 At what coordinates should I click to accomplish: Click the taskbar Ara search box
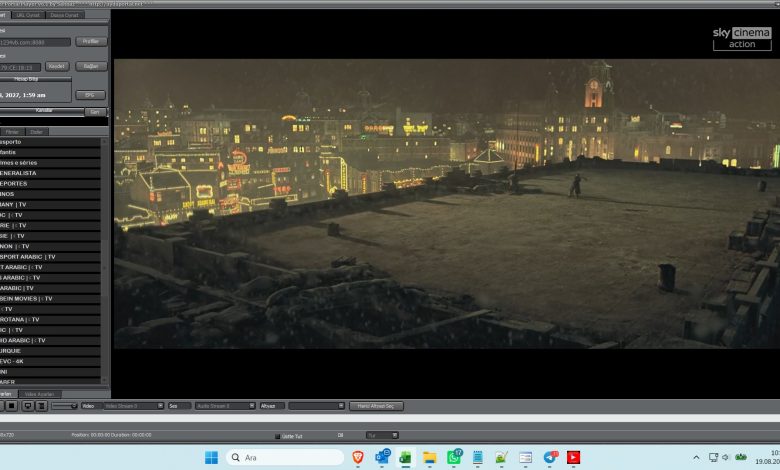[x=285, y=458]
